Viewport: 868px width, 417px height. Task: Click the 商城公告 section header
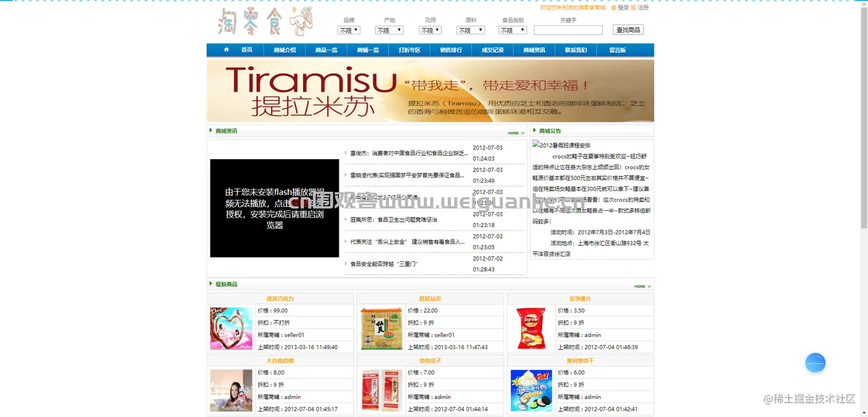pyautogui.click(x=550, y=131)
